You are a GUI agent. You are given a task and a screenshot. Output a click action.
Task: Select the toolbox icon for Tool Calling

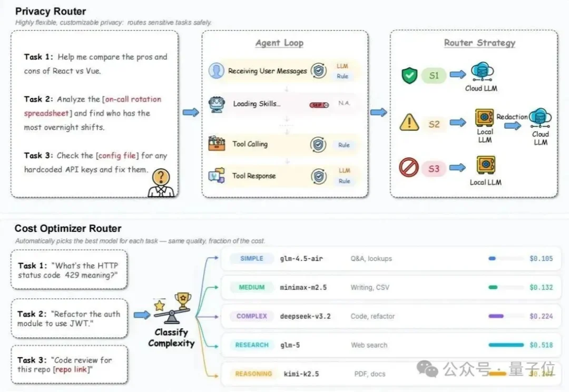pos(217,144)
